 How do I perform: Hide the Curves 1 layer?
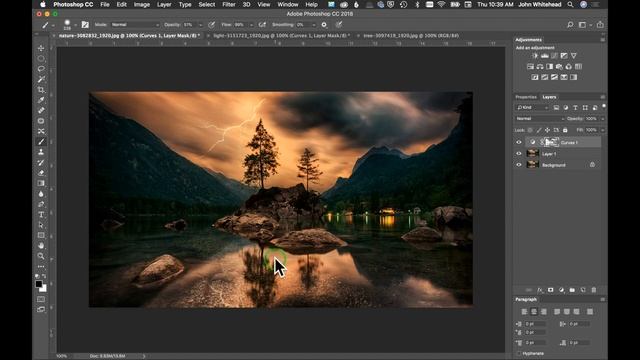[x=519, y=142]
